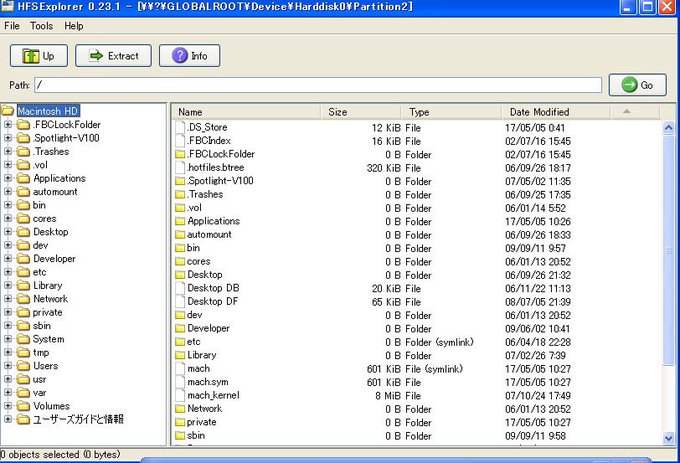
Task: Click the Library folder icon in file list
Action: pyautogui.click(x=180, y=355)
